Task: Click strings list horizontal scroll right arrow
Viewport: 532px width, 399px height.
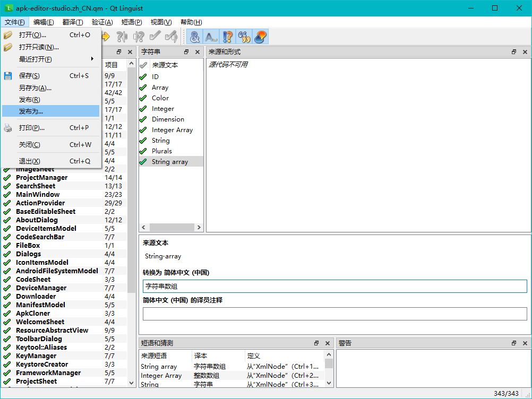Action: 199,228
